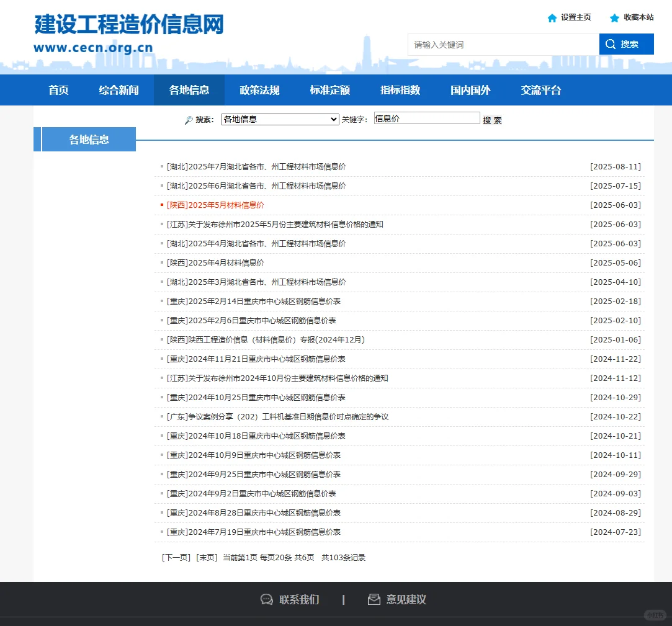Image resolution: width=672 pixels, height=626 pixels.
Task: Click the 末页 pagination link
Action: click(207, 557)
